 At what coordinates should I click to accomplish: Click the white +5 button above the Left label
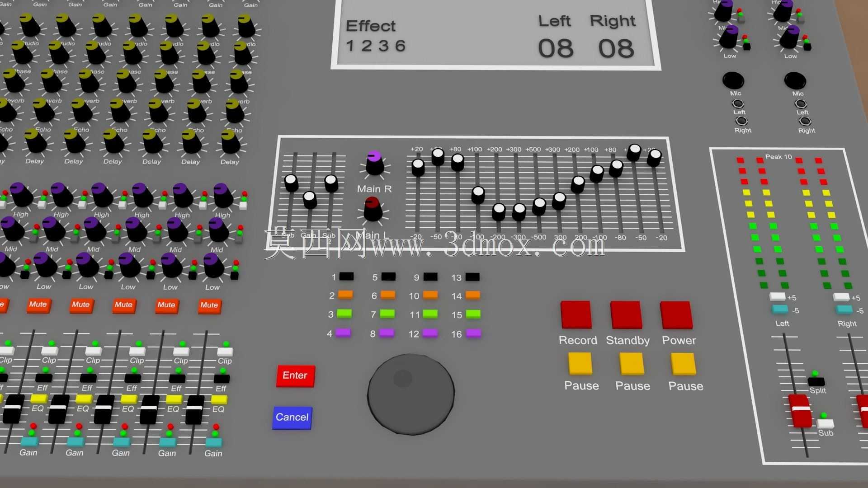click(x=778, y=297)
